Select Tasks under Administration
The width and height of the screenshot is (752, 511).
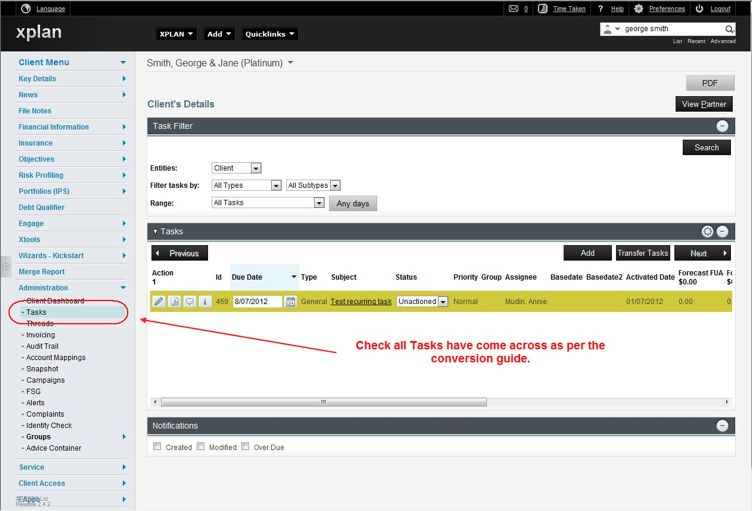tap(36, 312)
